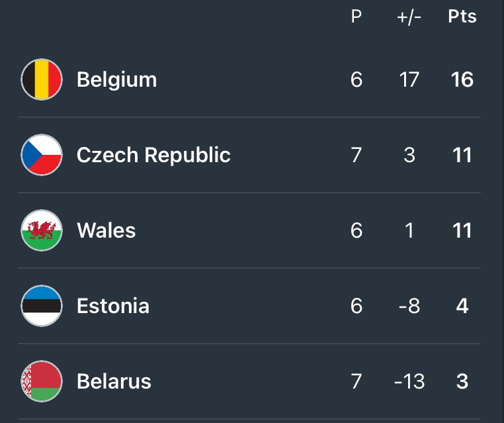Click Estonia's goal difference of -8
The width and height of the screenshot is (504, 423).
409,306
